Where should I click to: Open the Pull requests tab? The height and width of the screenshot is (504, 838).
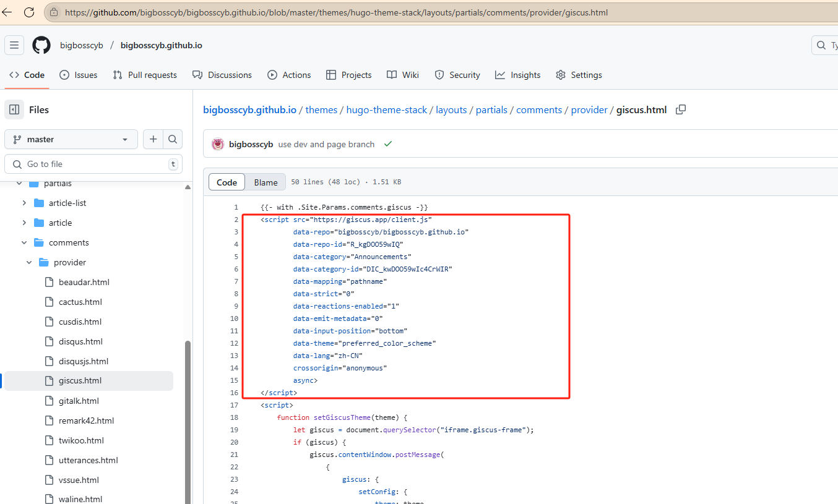(145, 75)
